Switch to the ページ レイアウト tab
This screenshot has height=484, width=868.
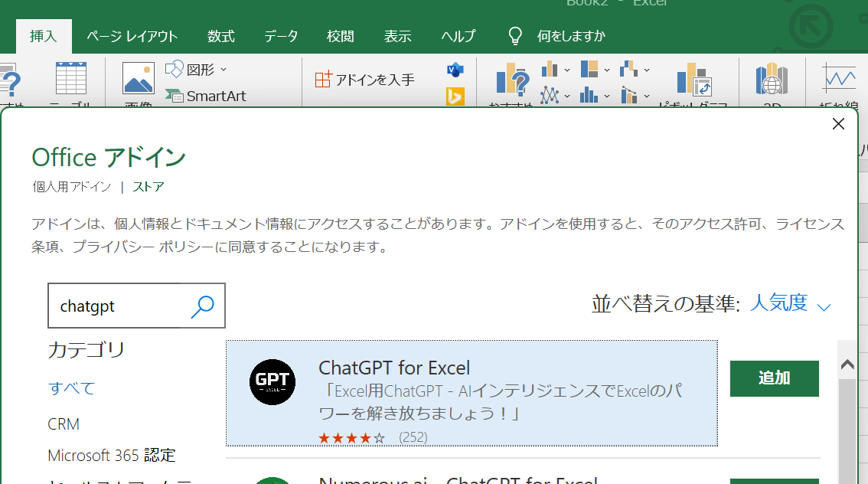click(132, 37)
